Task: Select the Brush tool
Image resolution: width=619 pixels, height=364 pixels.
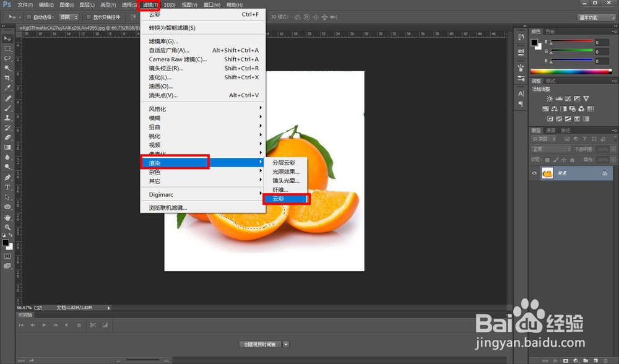Action: [7, 108]
